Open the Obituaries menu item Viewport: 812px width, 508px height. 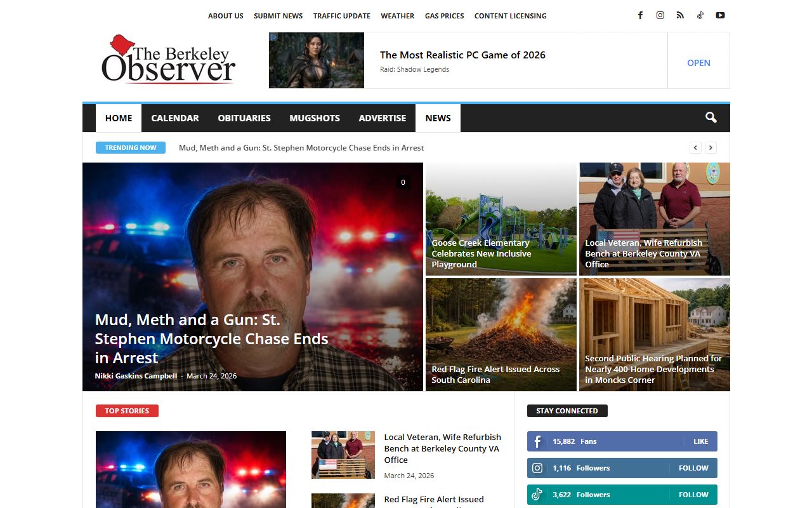point(244,118)
